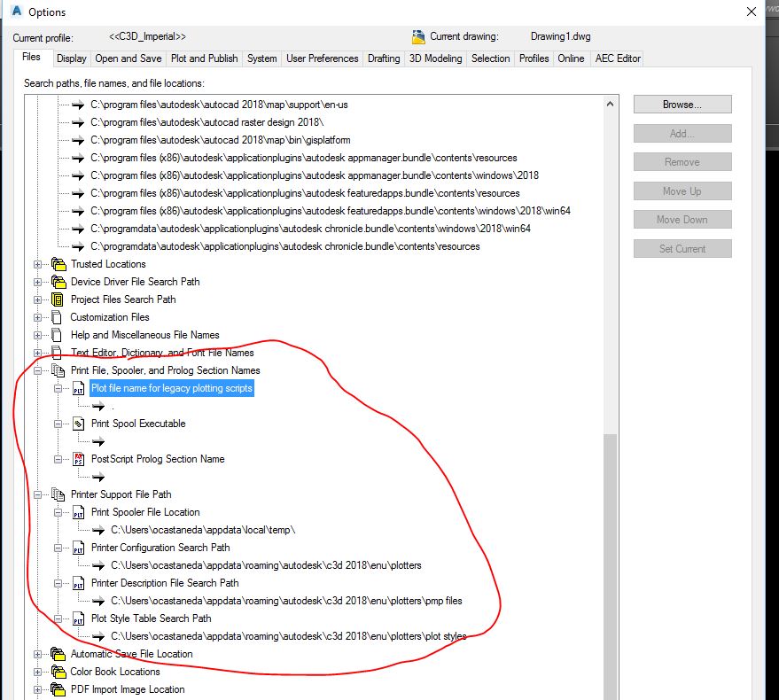Screen dimensions: 779x700
Task: Click the Print Spooler File Location PLT icon
Action: 79,512
